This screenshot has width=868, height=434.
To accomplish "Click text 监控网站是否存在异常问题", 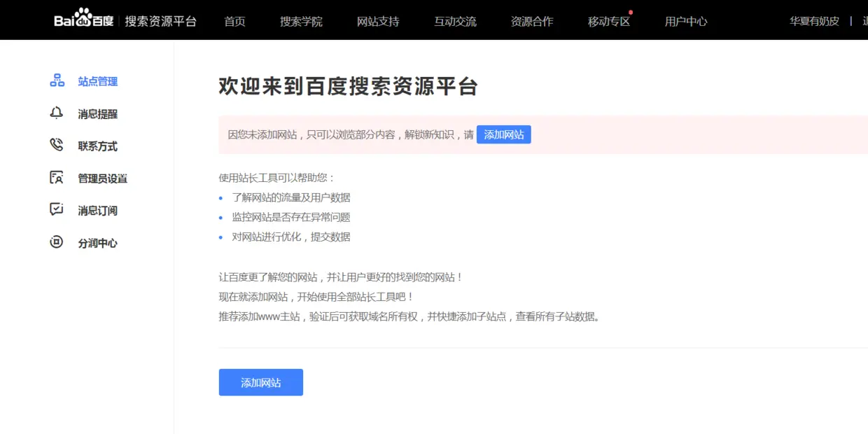I will pyautogui.click(x=291, y=217).
